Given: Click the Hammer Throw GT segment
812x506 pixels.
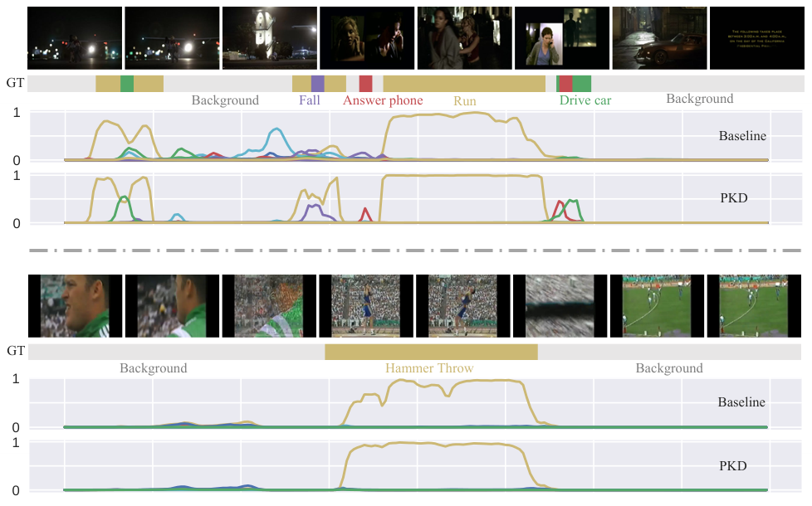Looking at the screenshot, I should point(431,352).
